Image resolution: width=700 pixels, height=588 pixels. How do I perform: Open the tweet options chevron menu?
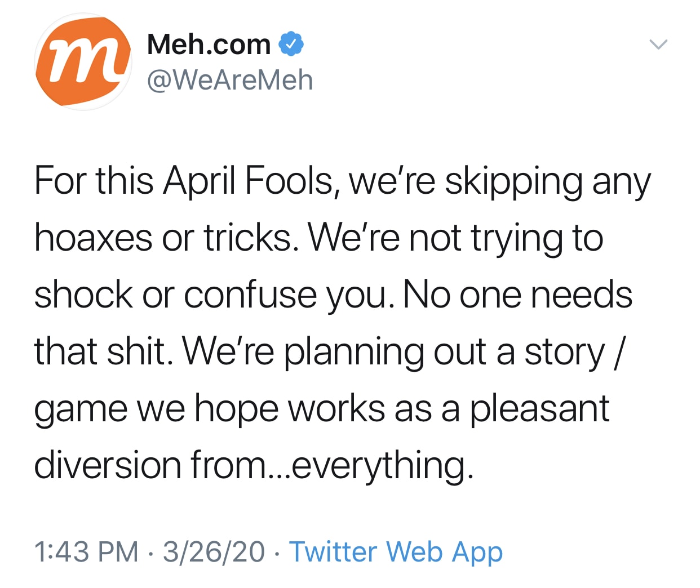(x=658, y=44)
